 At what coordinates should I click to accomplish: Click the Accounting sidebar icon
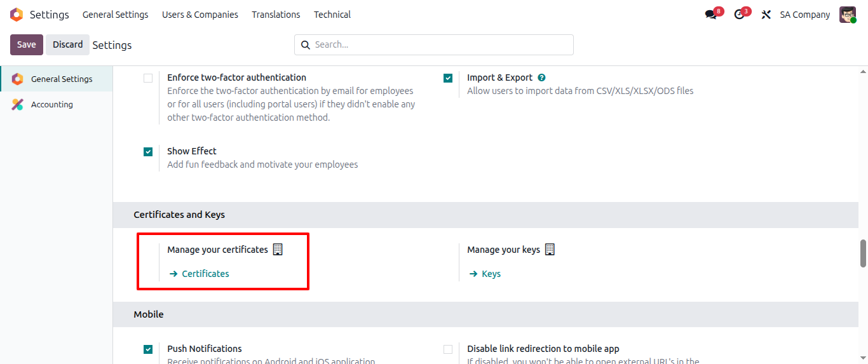click(x=18, y=105)
